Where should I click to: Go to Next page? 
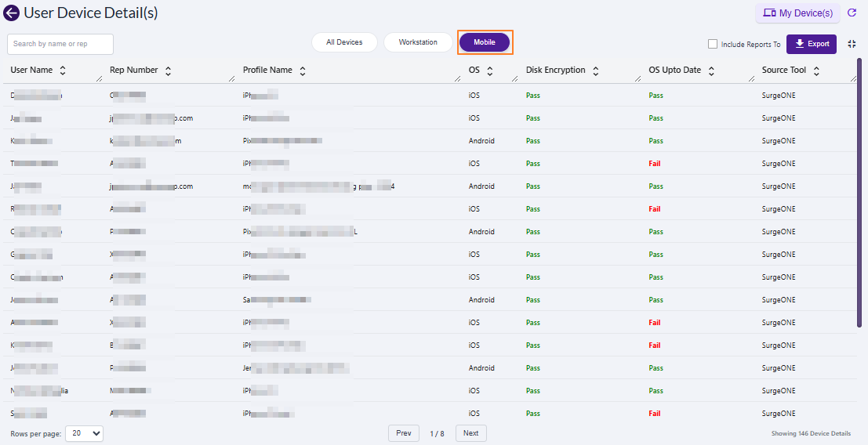(x=470, y=433)
